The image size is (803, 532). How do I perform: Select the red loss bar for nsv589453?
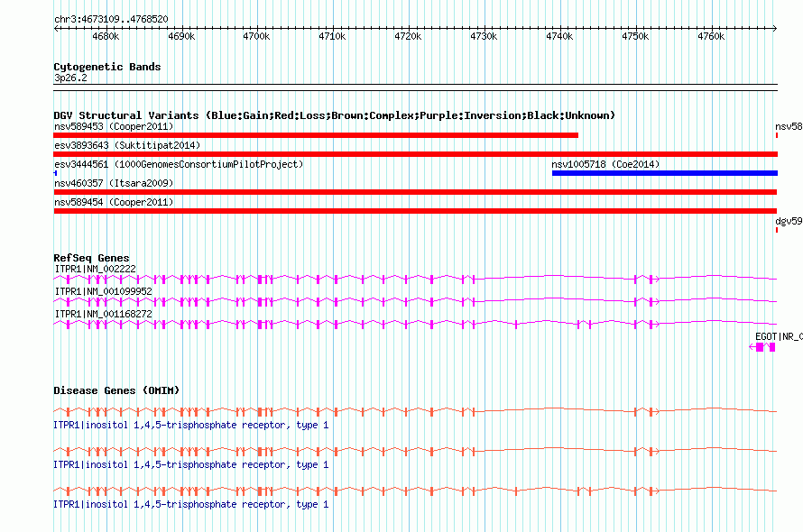tap(316, 135)
